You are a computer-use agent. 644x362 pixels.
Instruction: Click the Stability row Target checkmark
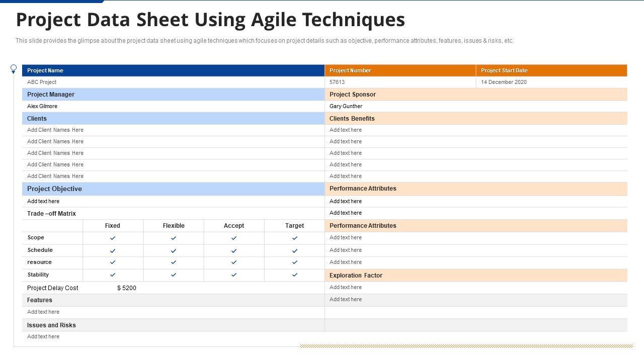click(295, 275)
